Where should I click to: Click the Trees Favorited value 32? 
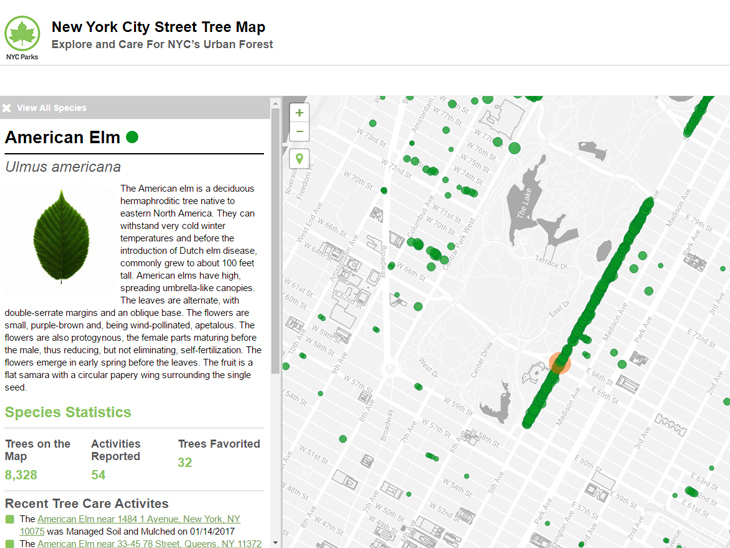tap(185, 462)
